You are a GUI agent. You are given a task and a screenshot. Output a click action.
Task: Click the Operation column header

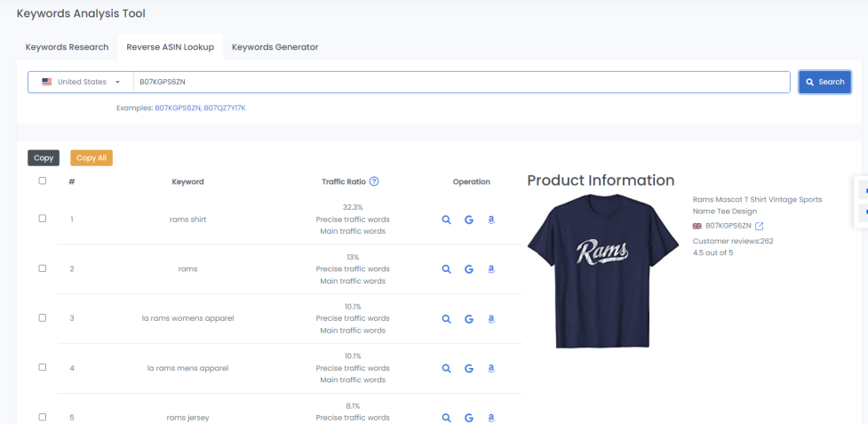tap(471, 181)
